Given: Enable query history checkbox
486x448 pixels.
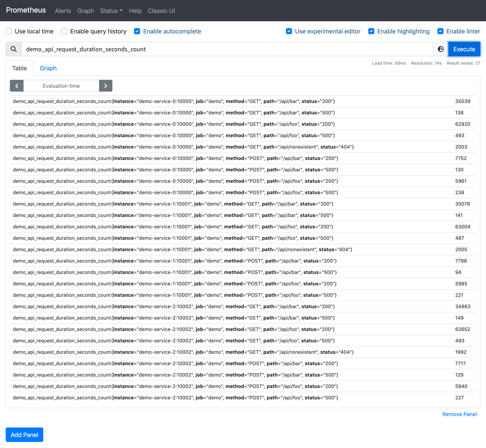Looking at the screenshot, I should [x=64, y=31].
